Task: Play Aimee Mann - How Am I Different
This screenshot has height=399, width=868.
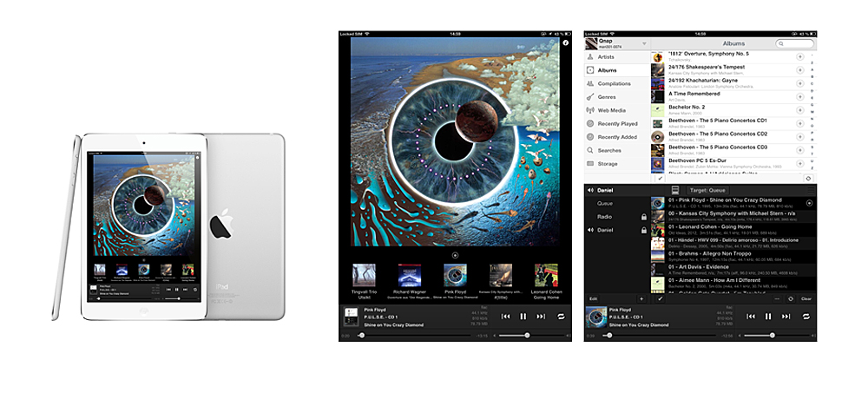Action: [x=733, y=284]
